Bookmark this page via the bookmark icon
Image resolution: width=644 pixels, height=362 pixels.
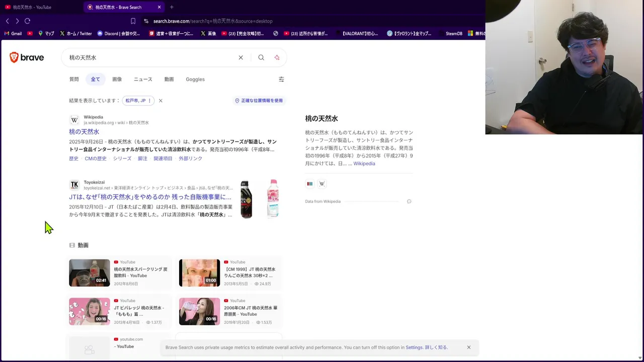coord(133,21)
